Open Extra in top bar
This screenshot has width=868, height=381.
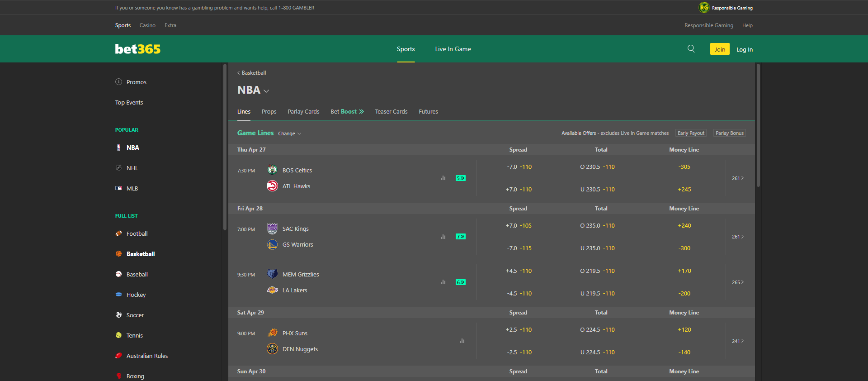tap(170, 25)
